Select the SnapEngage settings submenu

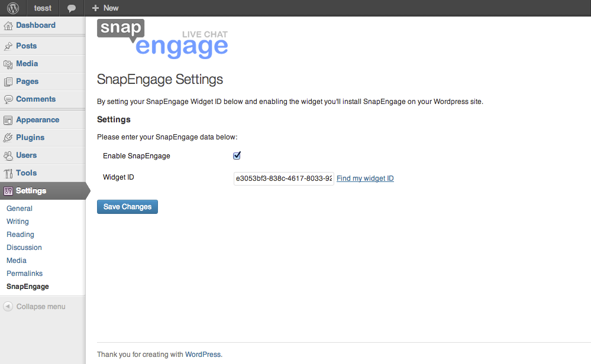point(28,287)
